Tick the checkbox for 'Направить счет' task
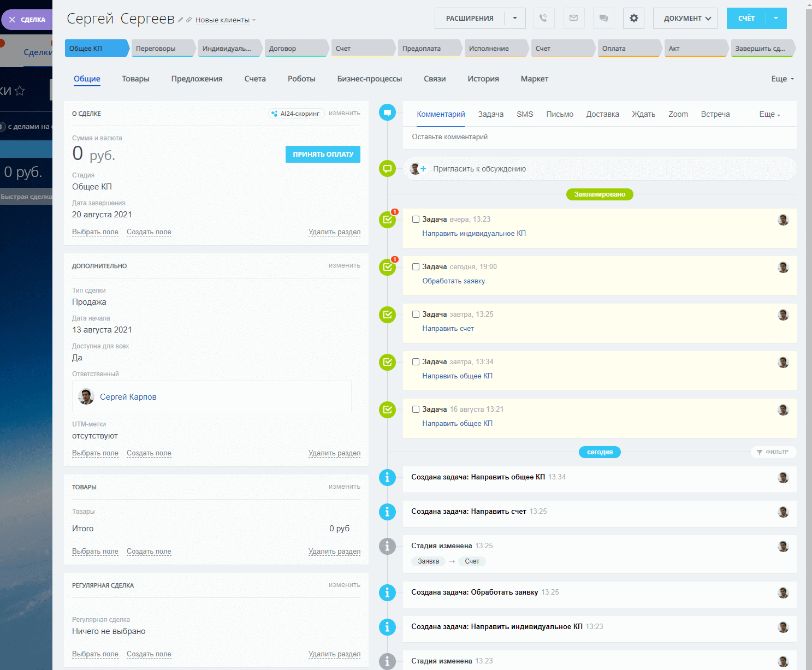812x670 pixels. pos(416,315)
